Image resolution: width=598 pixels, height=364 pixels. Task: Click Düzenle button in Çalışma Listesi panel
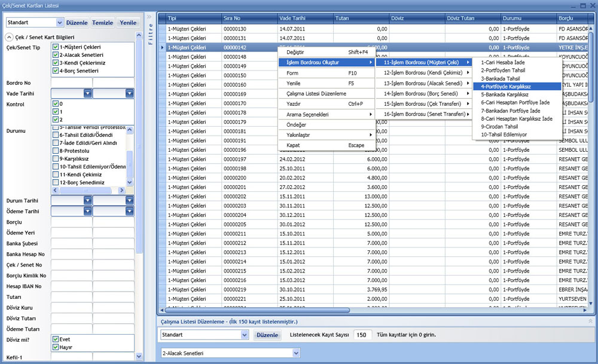tap(267, 335)
